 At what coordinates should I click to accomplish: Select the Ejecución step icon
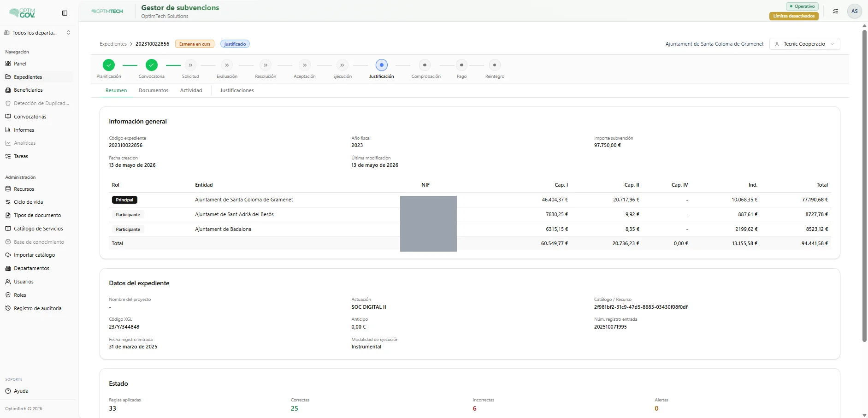tap(342, 65)
